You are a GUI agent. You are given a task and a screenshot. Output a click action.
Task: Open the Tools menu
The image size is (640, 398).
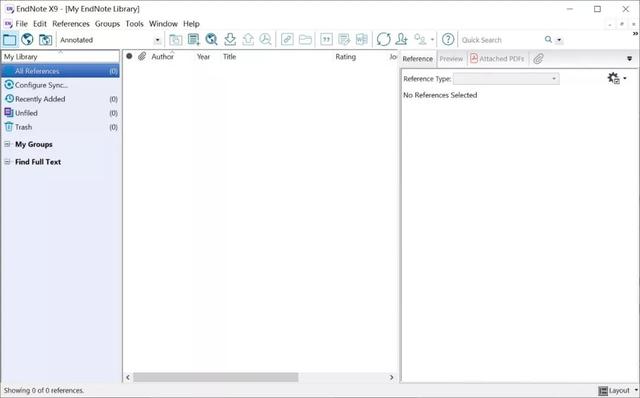(134, 24)
